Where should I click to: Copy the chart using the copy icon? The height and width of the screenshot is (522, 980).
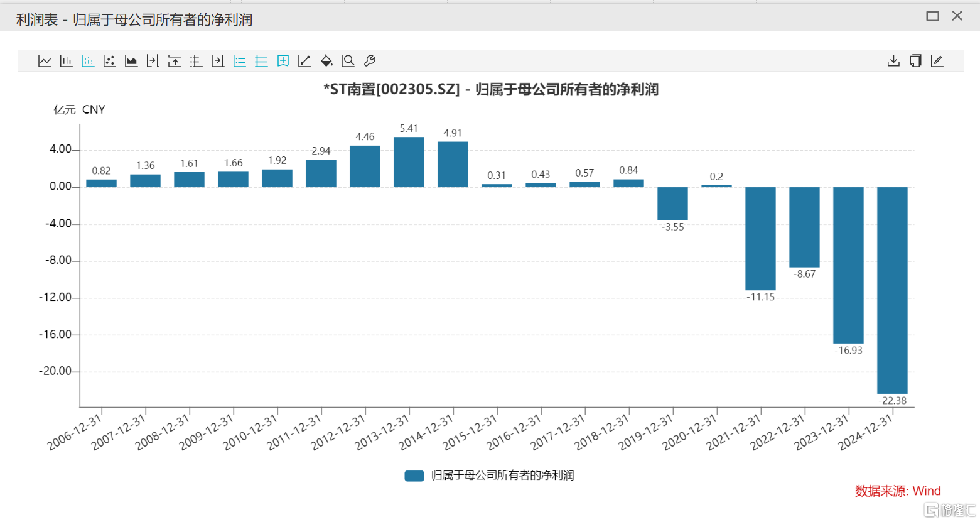coord(915,61)
